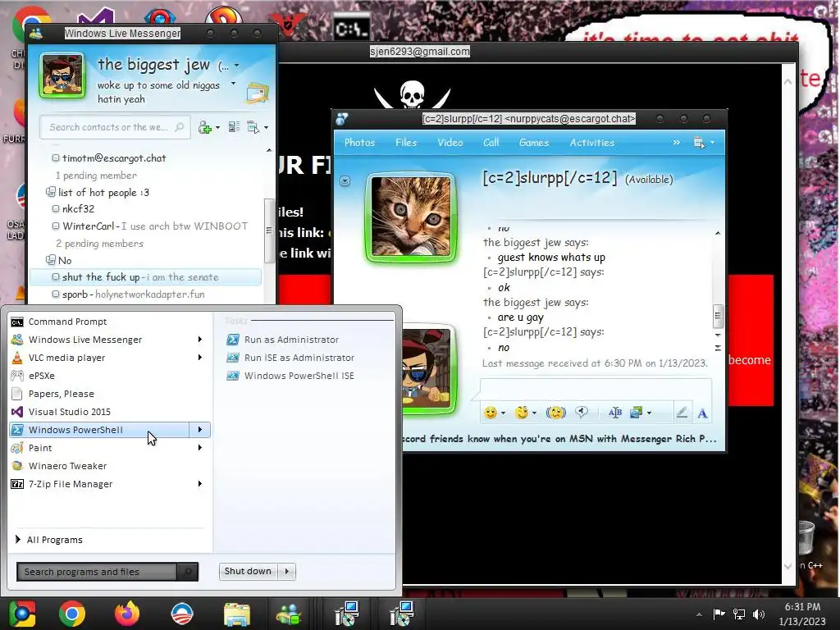This screenshot has width=840, height=630.
Task: Open the wink picker in the chat
Action: point(524,413)
